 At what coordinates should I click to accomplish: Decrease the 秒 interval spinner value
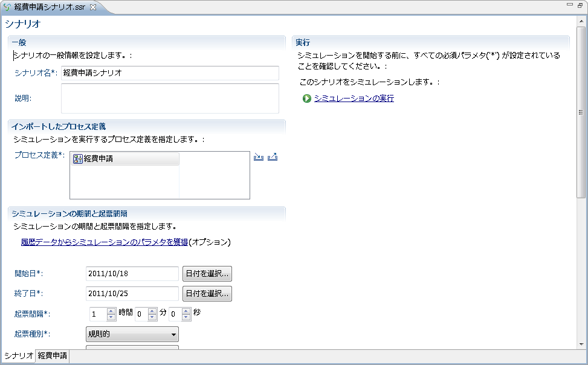pyautogui.click(x=186, y=317)
